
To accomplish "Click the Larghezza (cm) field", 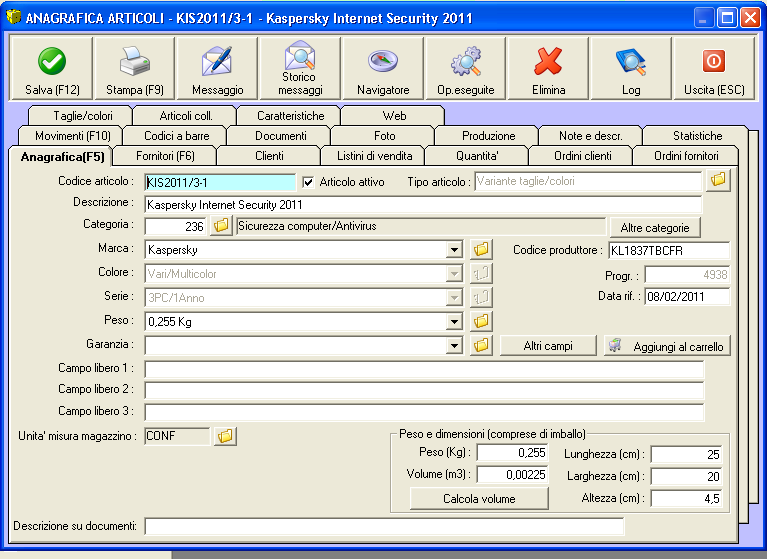I will point(686,476).
